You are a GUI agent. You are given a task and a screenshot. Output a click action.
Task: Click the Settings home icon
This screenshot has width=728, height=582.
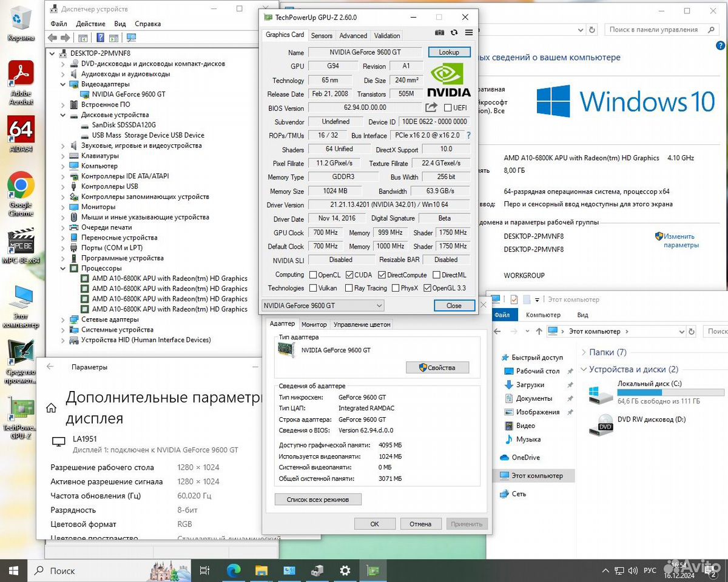pyautogui.click(x=52, y=407)
